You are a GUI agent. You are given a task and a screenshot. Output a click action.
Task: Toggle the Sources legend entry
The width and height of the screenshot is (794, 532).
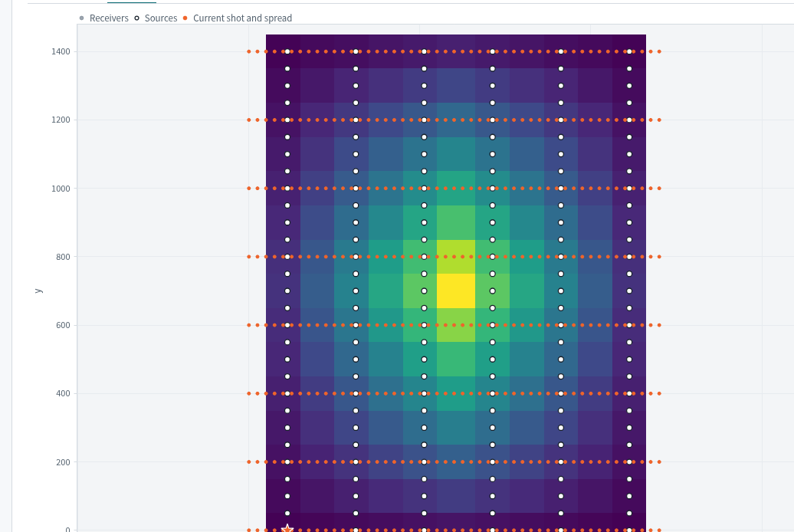tap(156, 18)
